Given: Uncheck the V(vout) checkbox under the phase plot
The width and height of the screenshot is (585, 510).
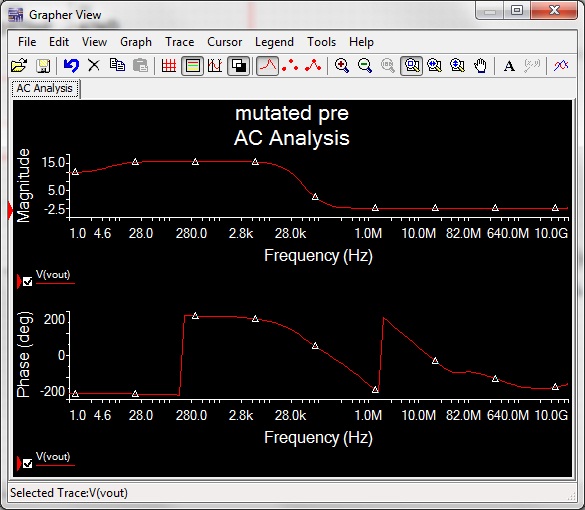Looking at the screenshot, I should tap(28, 464).
